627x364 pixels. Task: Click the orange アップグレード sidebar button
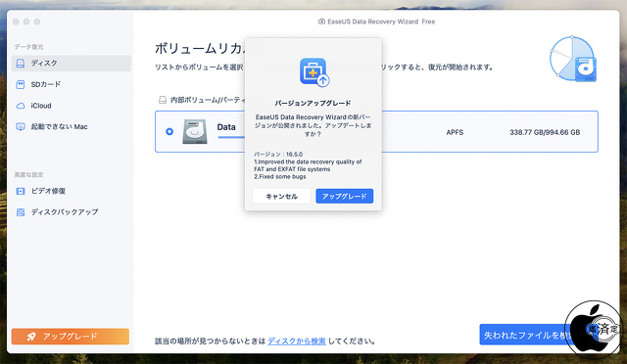coord(71,337)
